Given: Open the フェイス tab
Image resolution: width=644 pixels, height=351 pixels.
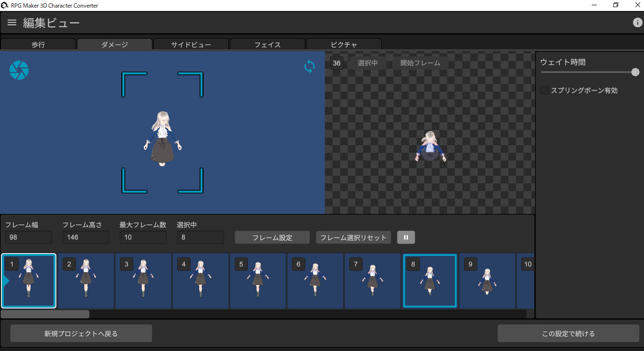Looking at the screenshot, I should (x=267, y=44).
